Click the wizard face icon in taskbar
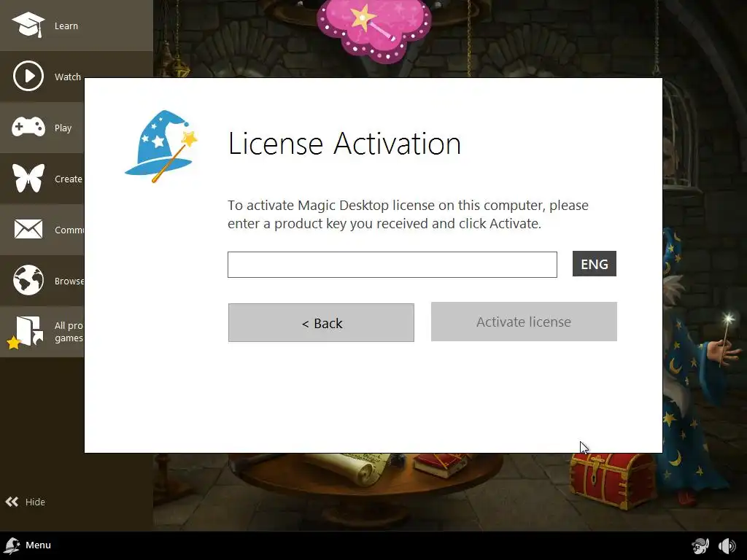 (700, 545)
